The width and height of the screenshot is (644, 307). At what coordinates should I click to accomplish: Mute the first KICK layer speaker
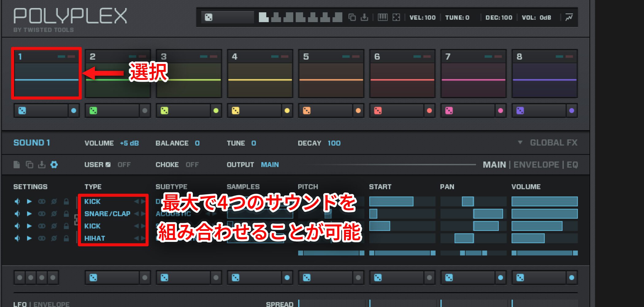(x=17, y=201)
